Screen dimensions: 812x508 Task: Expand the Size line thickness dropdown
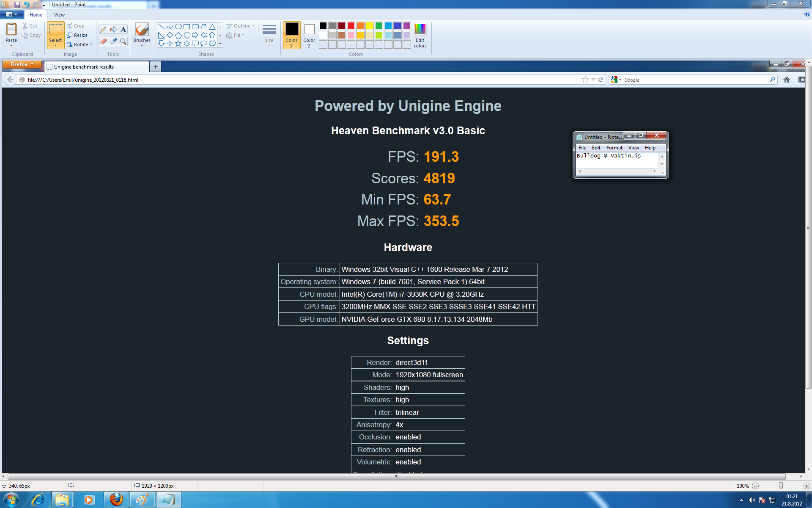coord(269,35)
